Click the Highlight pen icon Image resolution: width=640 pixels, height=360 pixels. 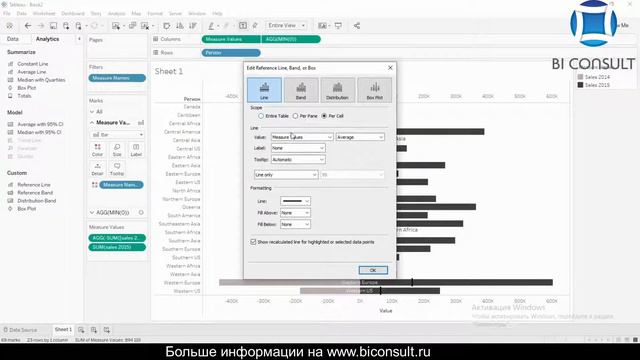pos(211,26)
